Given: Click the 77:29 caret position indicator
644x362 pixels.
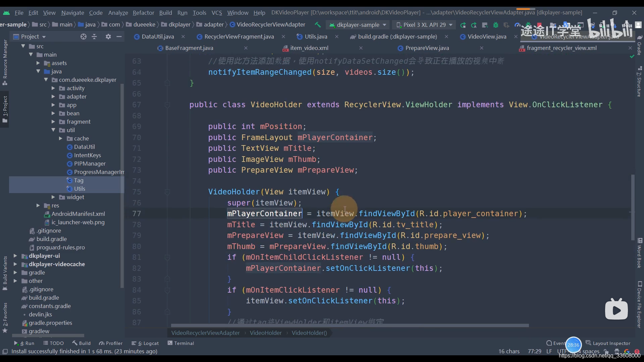Looking at the screenshot, I should point(534,351).
